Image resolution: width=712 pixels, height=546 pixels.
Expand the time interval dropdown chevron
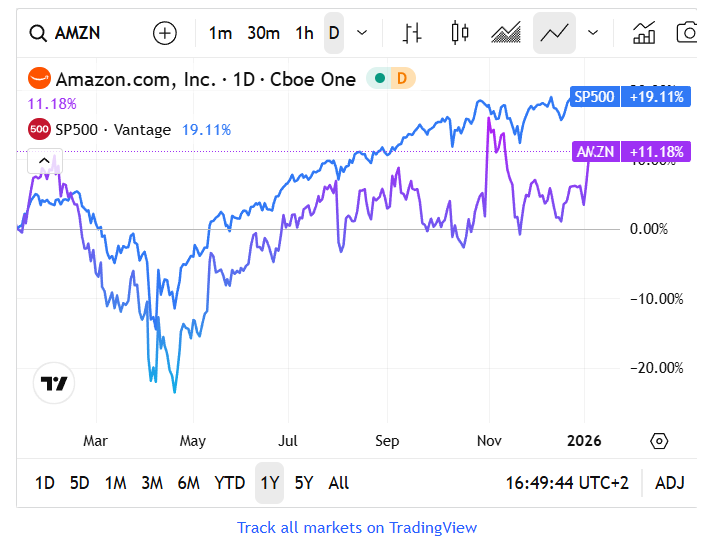pyautogui.click(x=362, y=33)
